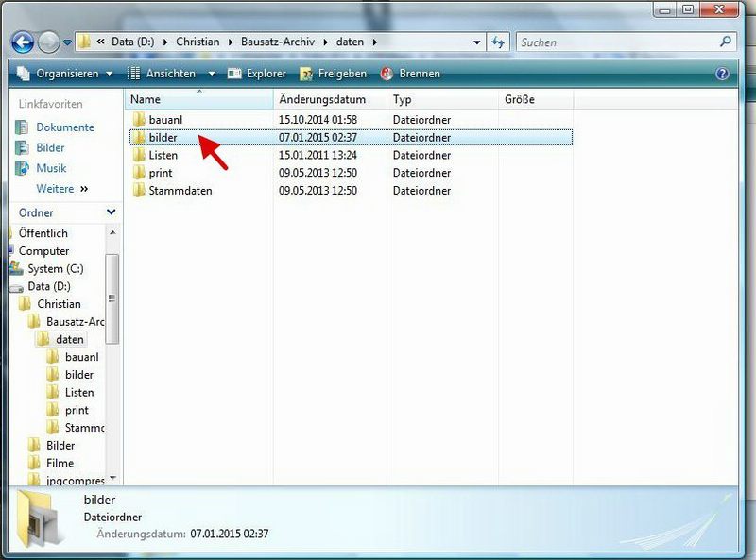
Task: Open Bilder favorite link
Action: tap(50, 148)
